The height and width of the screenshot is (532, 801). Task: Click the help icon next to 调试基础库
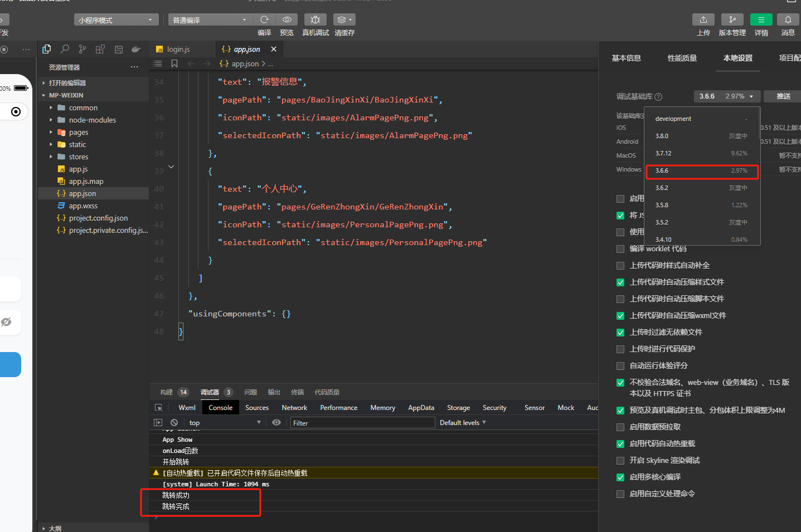pyautogui.click(x=658, y=96)
